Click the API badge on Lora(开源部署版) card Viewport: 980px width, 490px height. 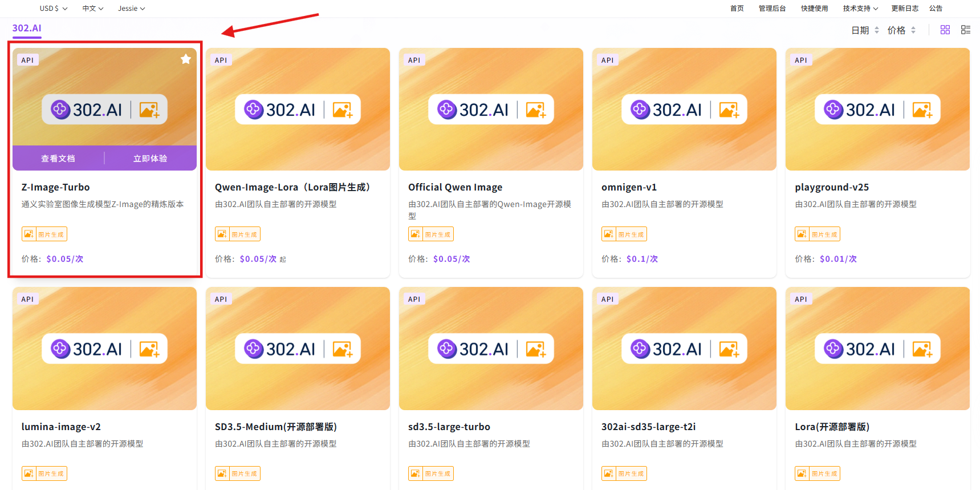tap(800, 299)
